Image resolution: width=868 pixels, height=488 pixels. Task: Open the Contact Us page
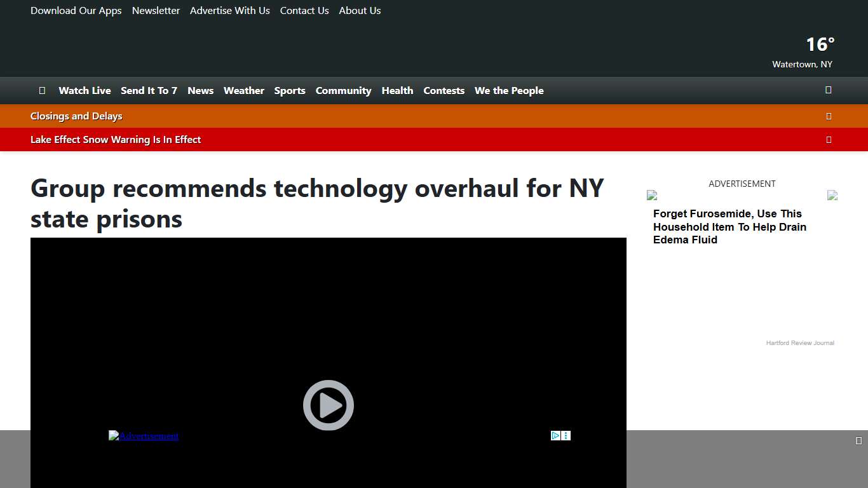pyautogui.click(x=304, y=10)
